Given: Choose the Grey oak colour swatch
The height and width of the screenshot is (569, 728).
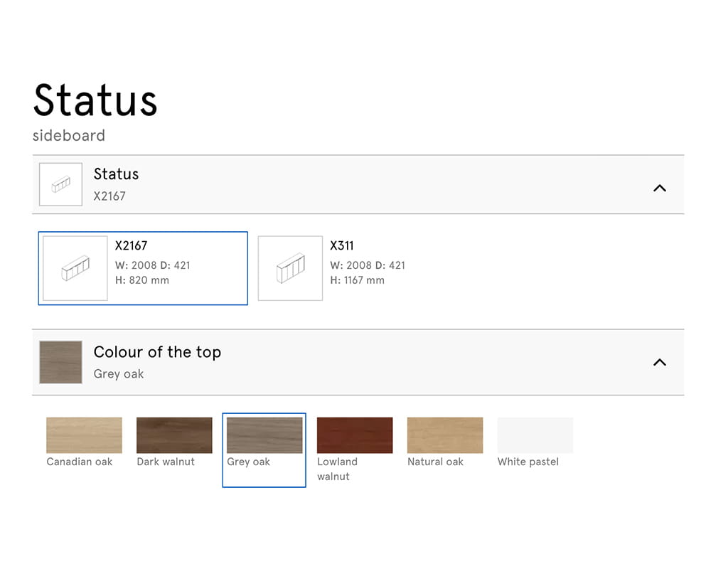Looking at the screenshot, I should pyautogui.click(x=264, y=435).
